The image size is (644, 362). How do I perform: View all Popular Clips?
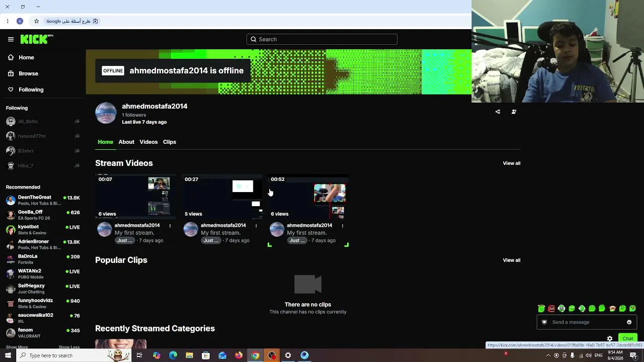pyautogui.click(x=512, y=260)
